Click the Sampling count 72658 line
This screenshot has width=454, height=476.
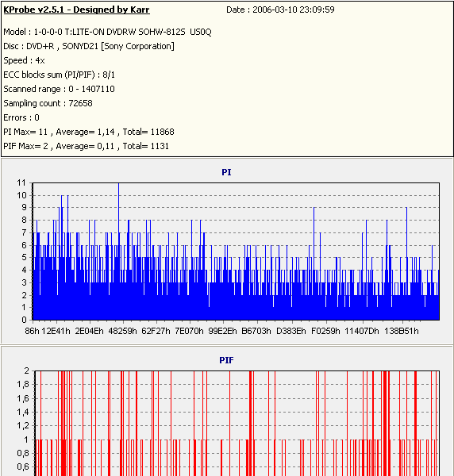pyautogui.click(x=48, y=103)
